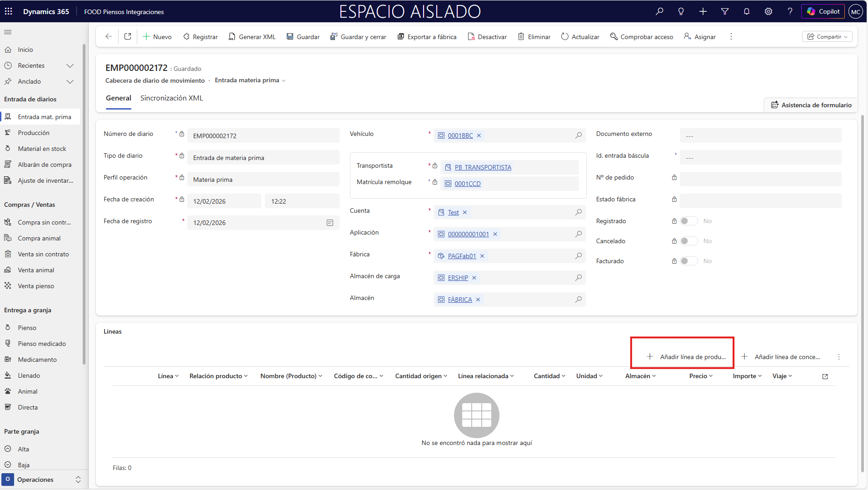Switch to the Sincronización XML tab
The image size is (868, 490).
coord(171,98)
